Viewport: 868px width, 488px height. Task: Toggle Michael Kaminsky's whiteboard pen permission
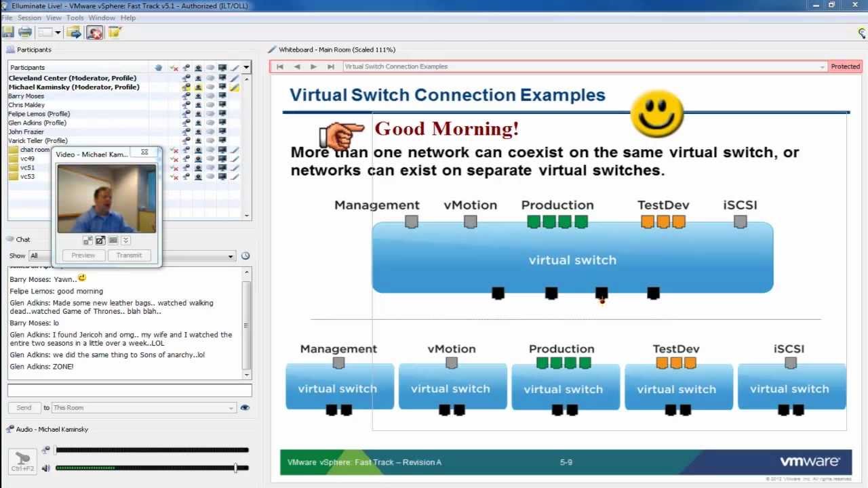click(235, 87)
